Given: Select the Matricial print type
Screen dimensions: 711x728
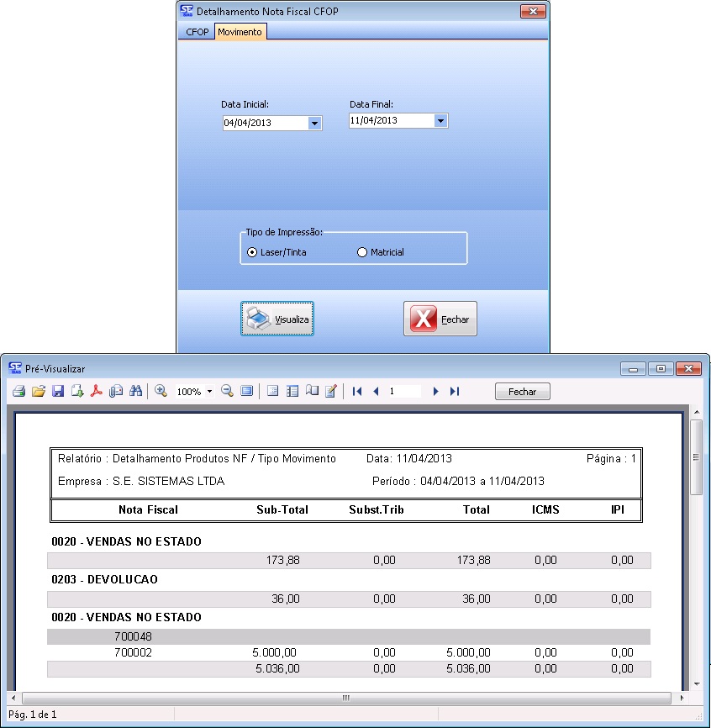Looking at the screenshot, I should click(362, 252).
